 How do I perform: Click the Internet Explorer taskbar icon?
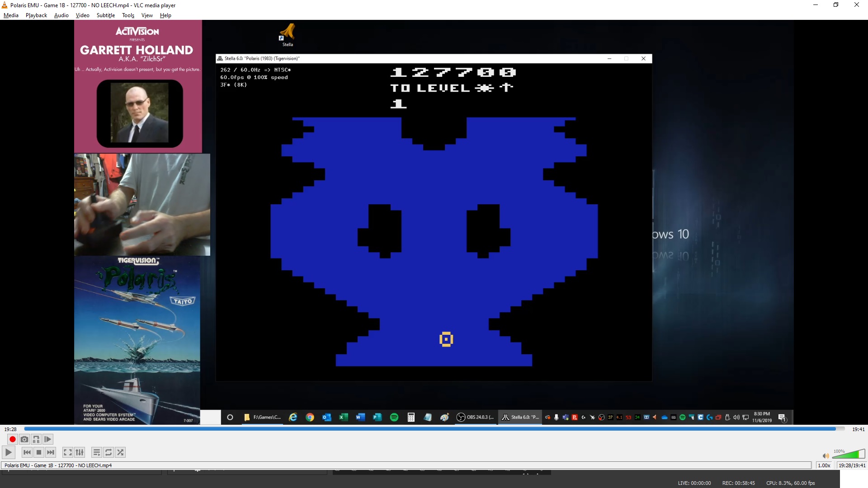(x=293, y=417)
